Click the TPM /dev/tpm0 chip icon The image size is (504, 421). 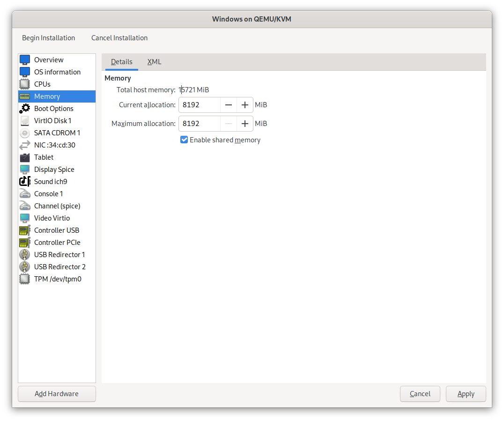coord(25,279)
